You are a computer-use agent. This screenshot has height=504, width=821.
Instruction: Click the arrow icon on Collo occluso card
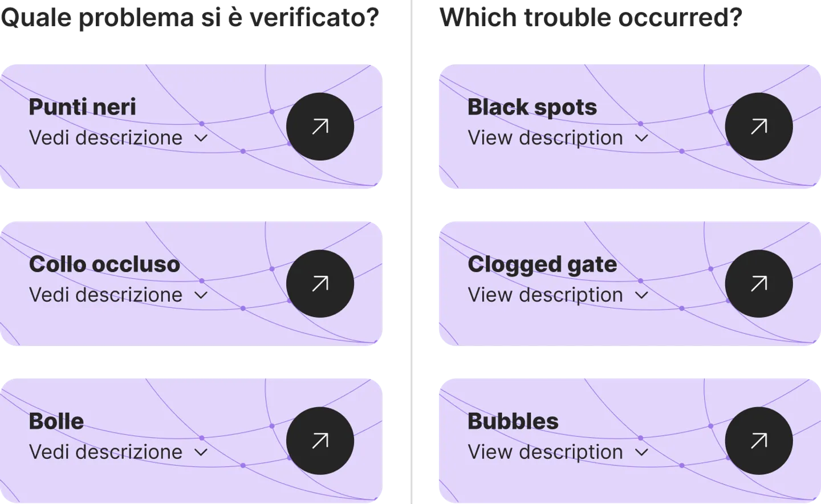point(320,283)
